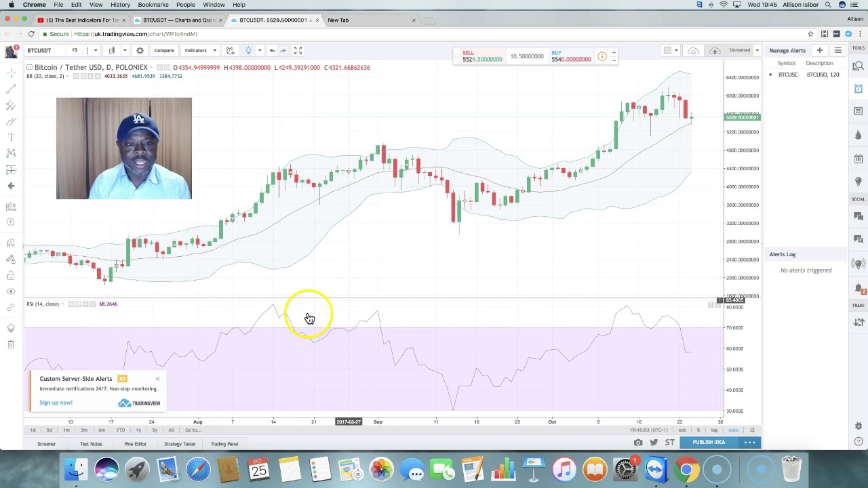Viewport: 868px width, 488px height.
Task: Switch to the Screener tab
Action: [x=46, y=444]
